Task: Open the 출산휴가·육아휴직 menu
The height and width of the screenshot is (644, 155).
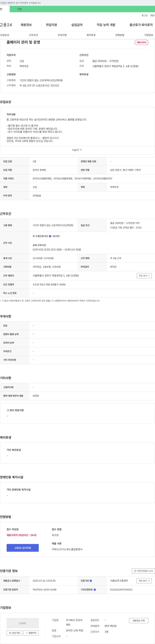Action: coord(141,25)
